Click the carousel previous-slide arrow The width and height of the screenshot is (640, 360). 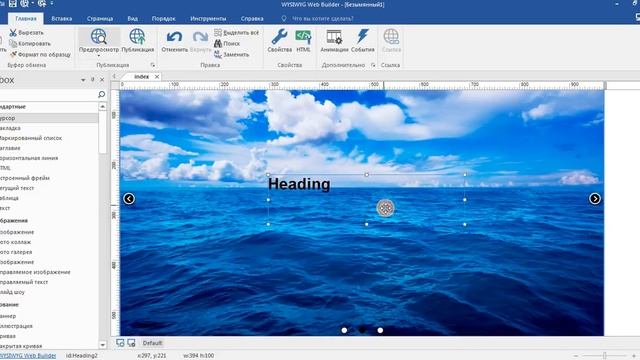coord(129,199)
